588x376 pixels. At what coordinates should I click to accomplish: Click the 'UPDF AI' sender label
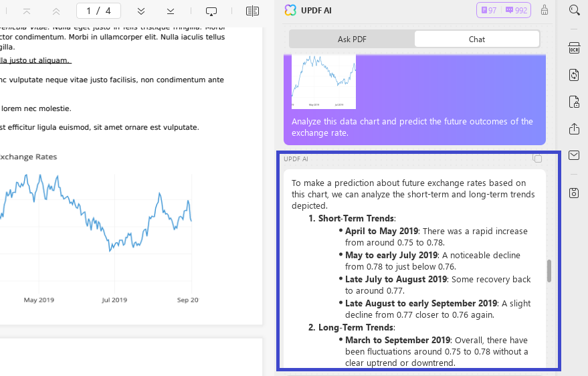[296, 159]
